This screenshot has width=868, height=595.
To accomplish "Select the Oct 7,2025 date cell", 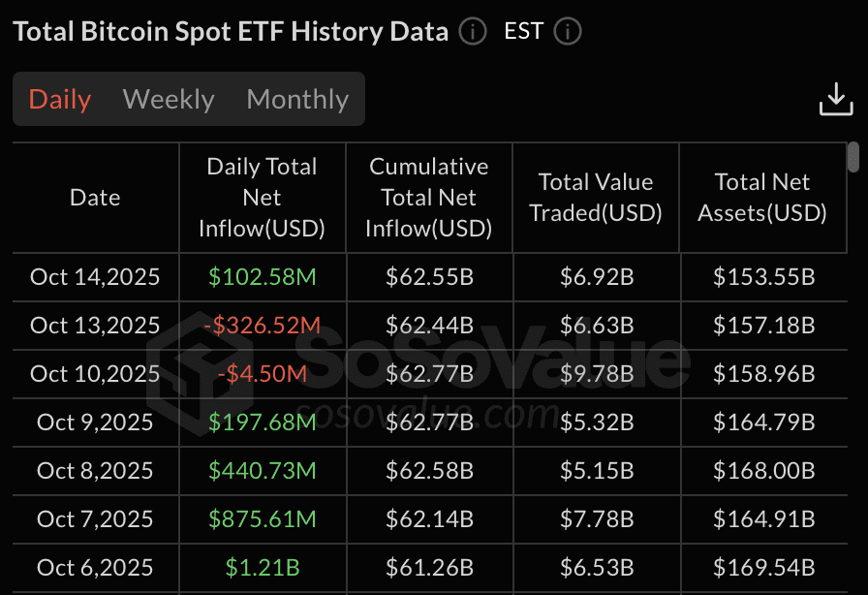I will coord(95,519).
